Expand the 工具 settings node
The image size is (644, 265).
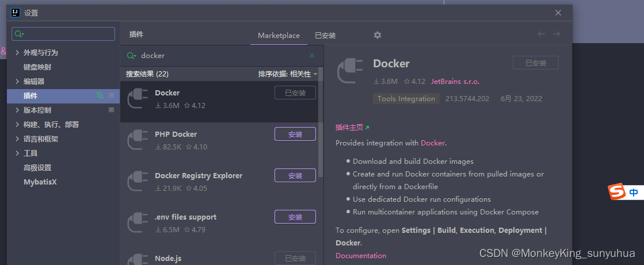[x=17, y=153]
